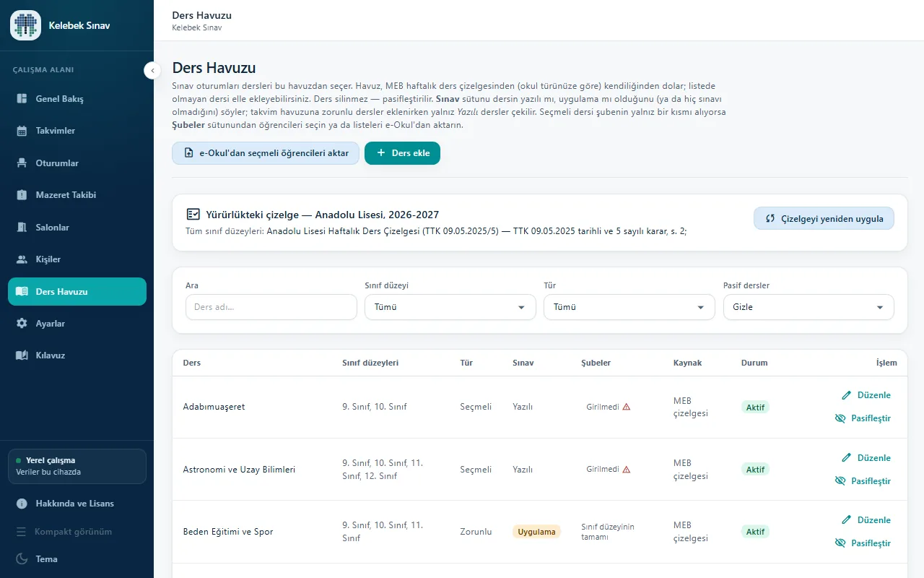Click the Ayarlar gear icon
The width and height of the screenshot is (924, 578).
coord(22,324)
